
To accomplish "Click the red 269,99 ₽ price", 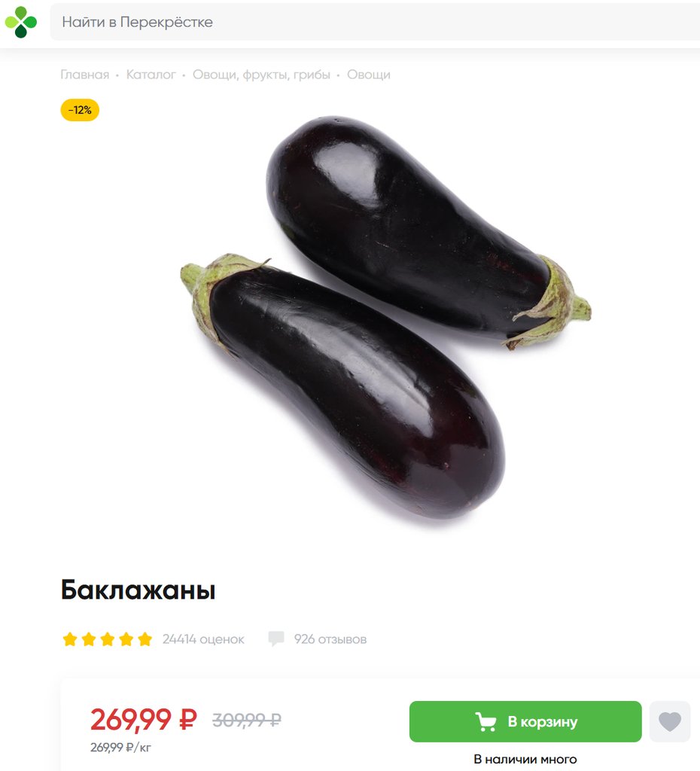I will pyautogui.click(x=144, y=720).
